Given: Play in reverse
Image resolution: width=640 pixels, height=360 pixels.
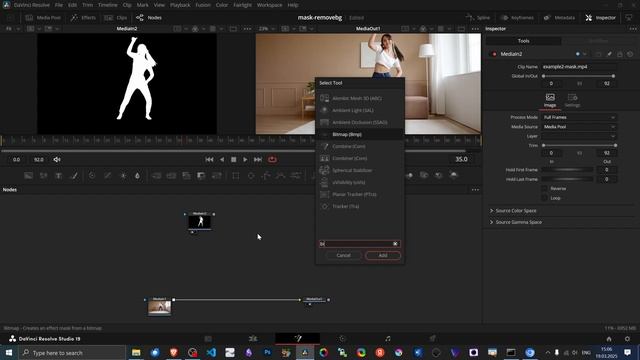Looking at the screenshot, I should [x=222, y=160].
